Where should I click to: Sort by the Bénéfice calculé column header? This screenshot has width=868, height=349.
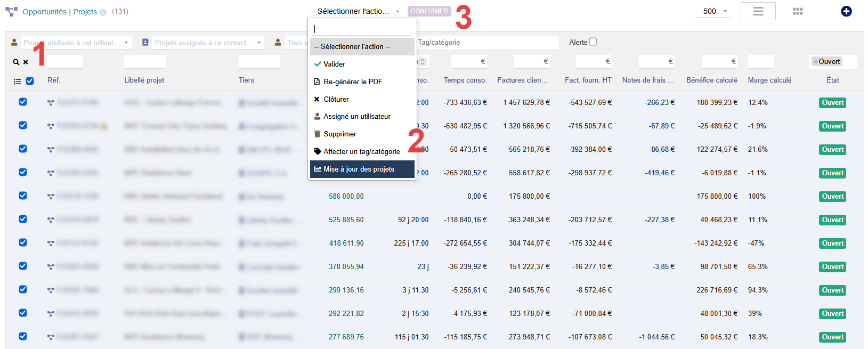[712, 80]
